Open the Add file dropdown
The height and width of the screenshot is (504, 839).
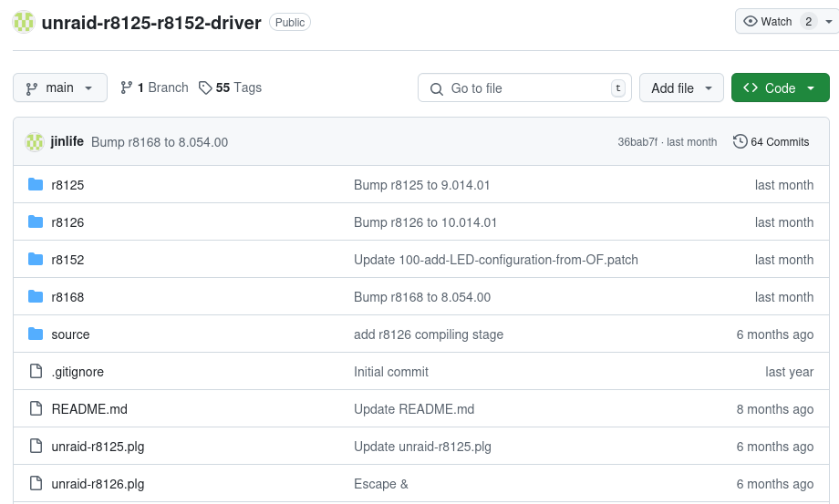coord(681,87)
